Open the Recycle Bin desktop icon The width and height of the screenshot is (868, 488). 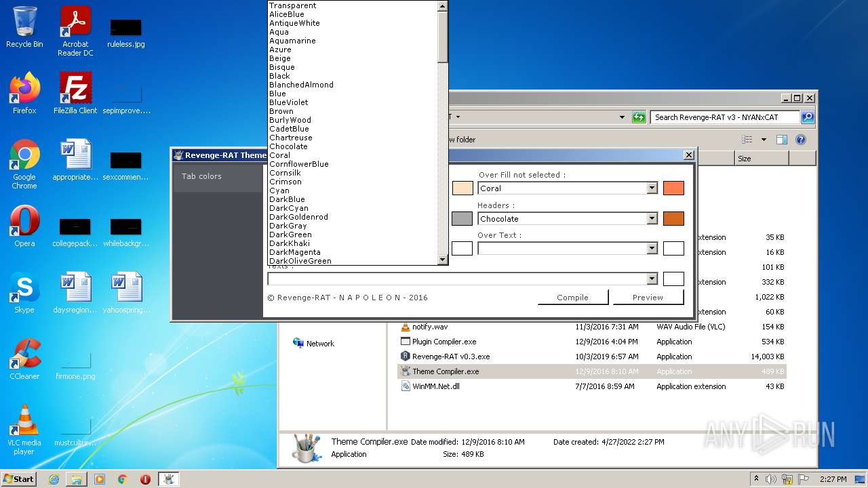(24, 28)
